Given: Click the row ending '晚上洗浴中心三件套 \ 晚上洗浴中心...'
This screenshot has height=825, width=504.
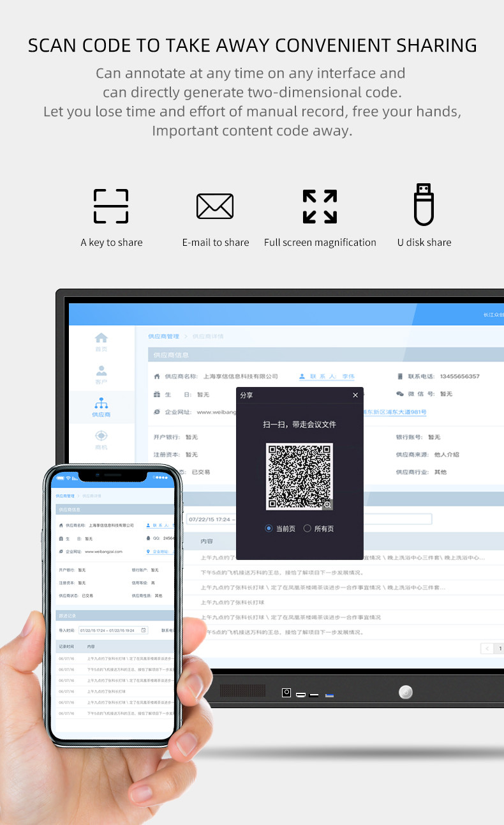Looking at the screenshot, I should (x=343, y=557).
